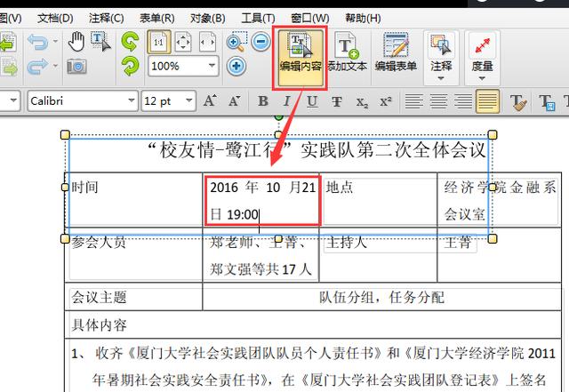Screen dimensions: 569x392
Task: Click the Fit Page icon
Action: point(183,42)
